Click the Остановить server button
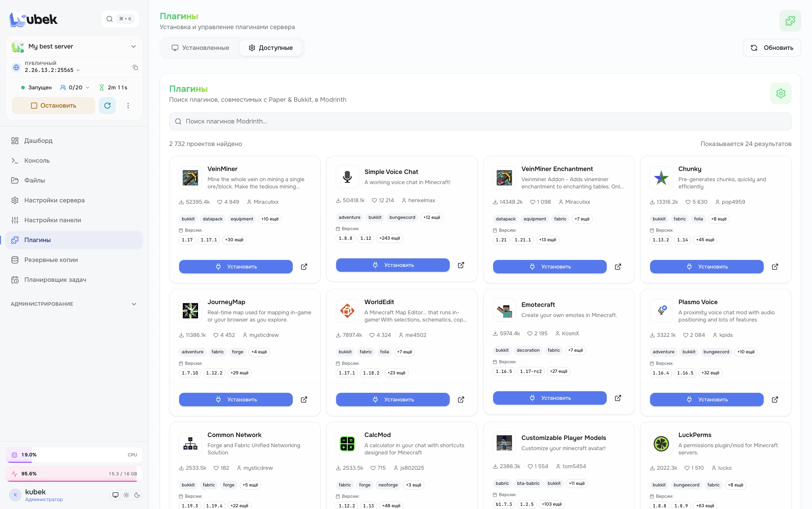This screenshot has width=812, height=509. pos(53,106)
